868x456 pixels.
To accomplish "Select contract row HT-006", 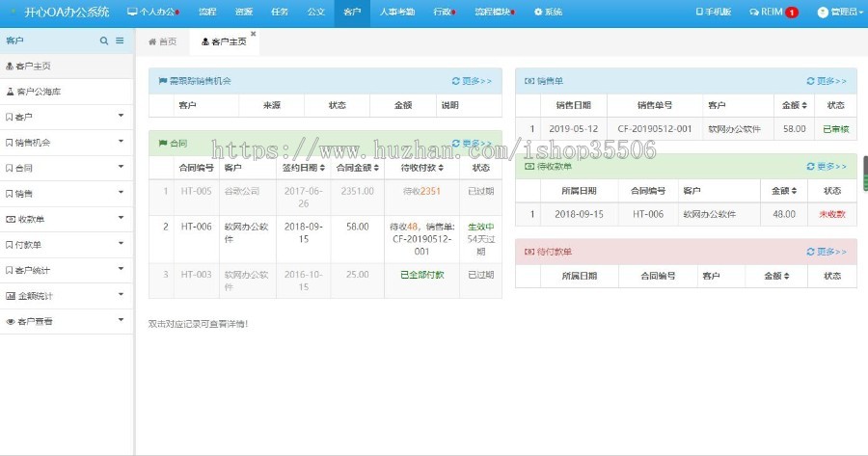I will pyautogui.click(x=325, y=239).
